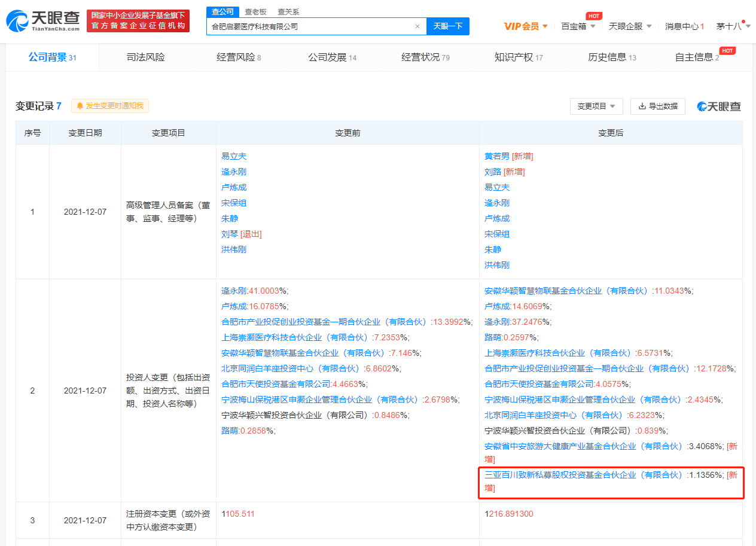Open the 自主信息 tab
Screen dimensions: 756x546
click(697, 57)
